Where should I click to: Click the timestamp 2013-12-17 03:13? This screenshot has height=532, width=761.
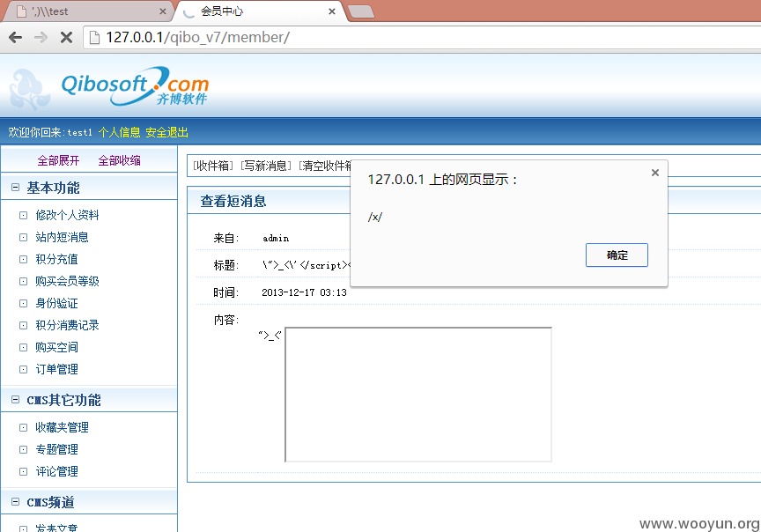point(304,292)
